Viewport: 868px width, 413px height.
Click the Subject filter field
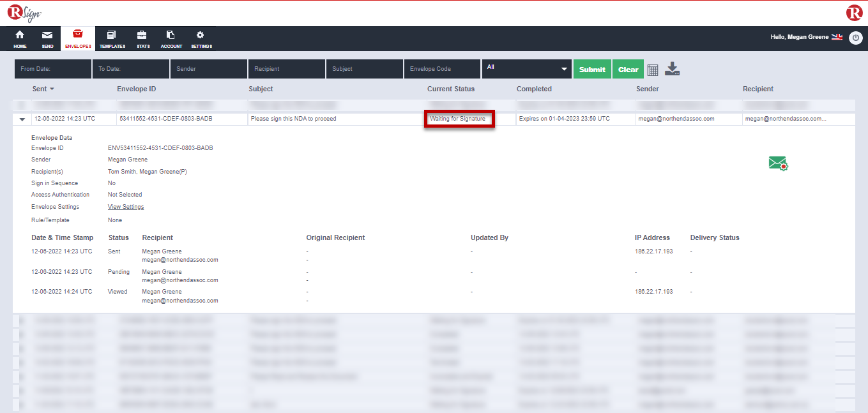(365, 69)
